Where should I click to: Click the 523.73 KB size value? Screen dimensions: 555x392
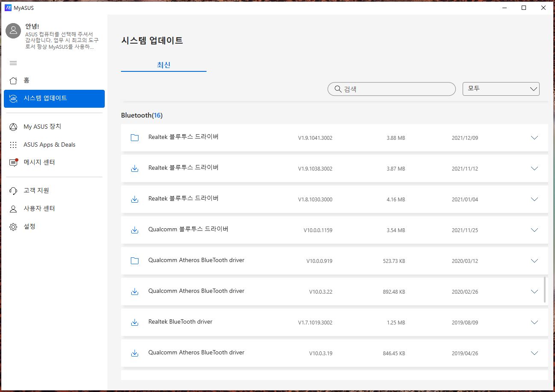coord(394,261)
